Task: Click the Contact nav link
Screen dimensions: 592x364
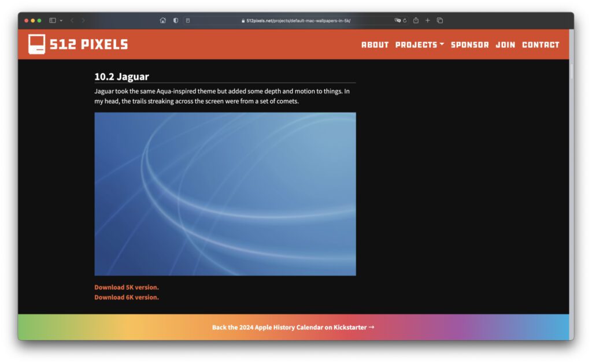Action: (x=541, y=44)
